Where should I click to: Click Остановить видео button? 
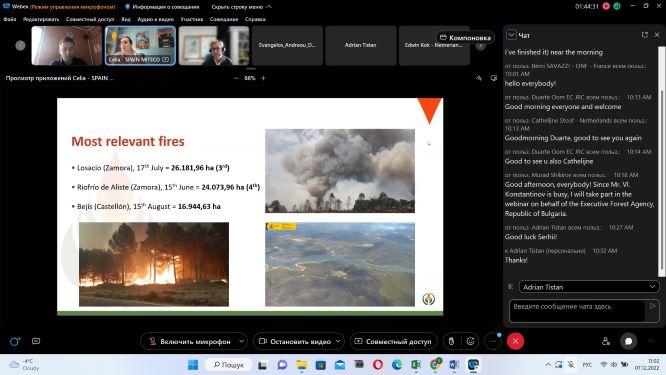295,341
